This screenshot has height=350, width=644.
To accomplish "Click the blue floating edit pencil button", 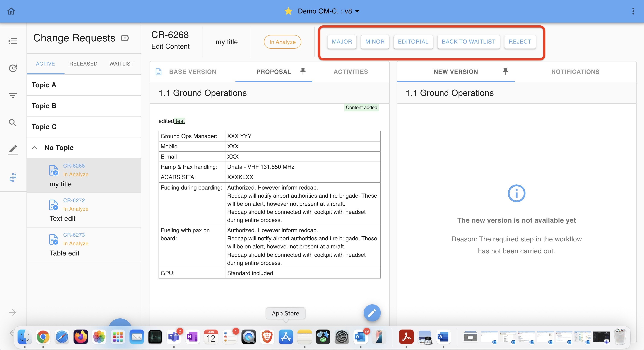I will pos(372,313).
